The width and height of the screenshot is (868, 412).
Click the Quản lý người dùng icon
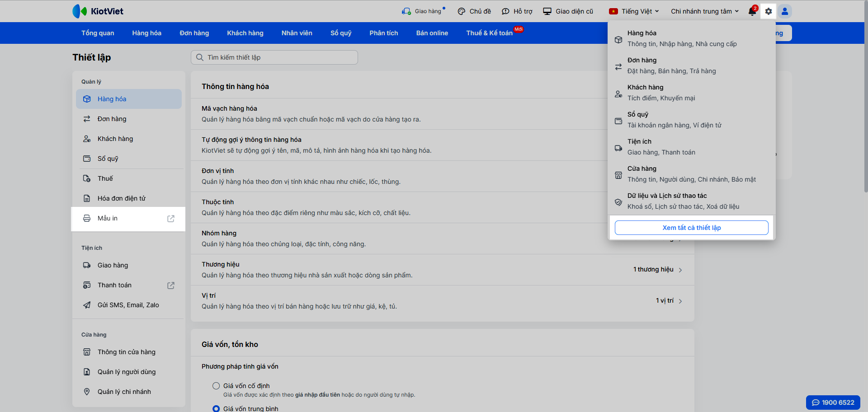(87, 372)
